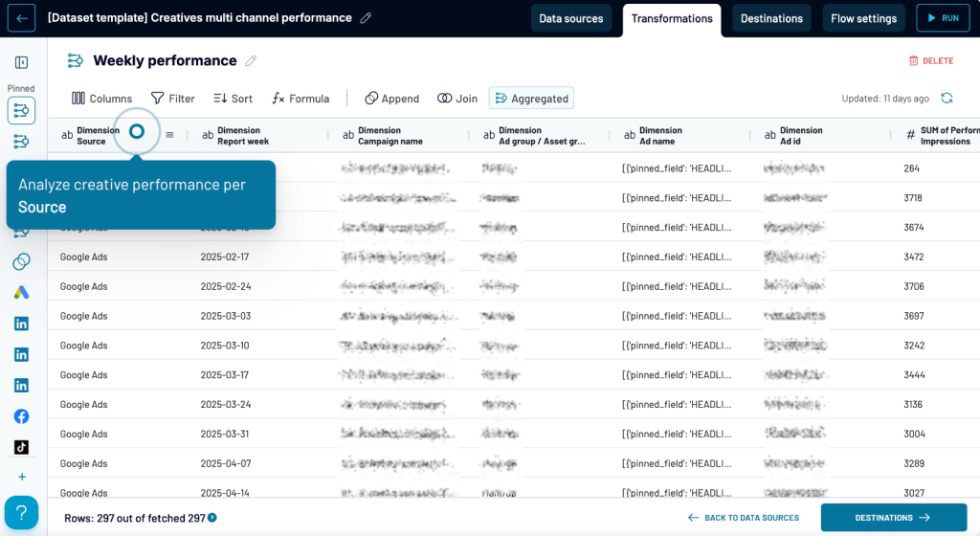
Task: Toggle the Aggregated view
Action: pyautogui.click(x=531, y=99)
